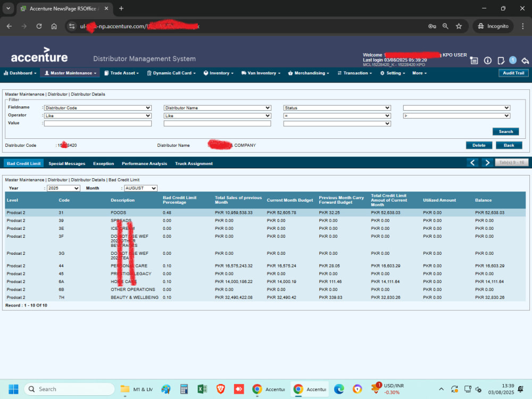532x399 pixels.
Task: Show next tabs with right arrow
Action: pos(487,163)
